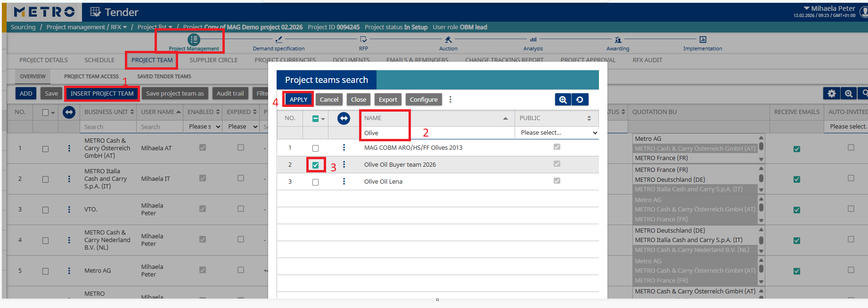The width and height of the screenshot is (868, 308).
Task: Click the reset refresh icon in dialog toolbar
Action: tap(580, 99)
